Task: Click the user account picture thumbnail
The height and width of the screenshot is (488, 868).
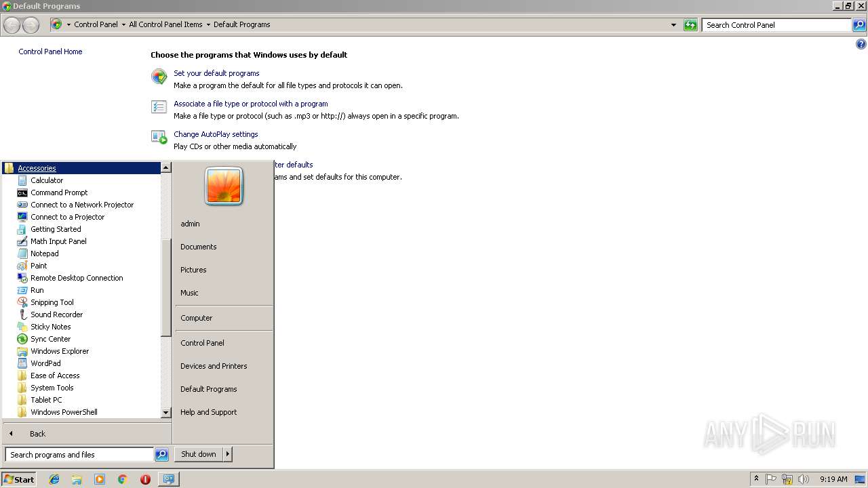Action: coord(224,186)
